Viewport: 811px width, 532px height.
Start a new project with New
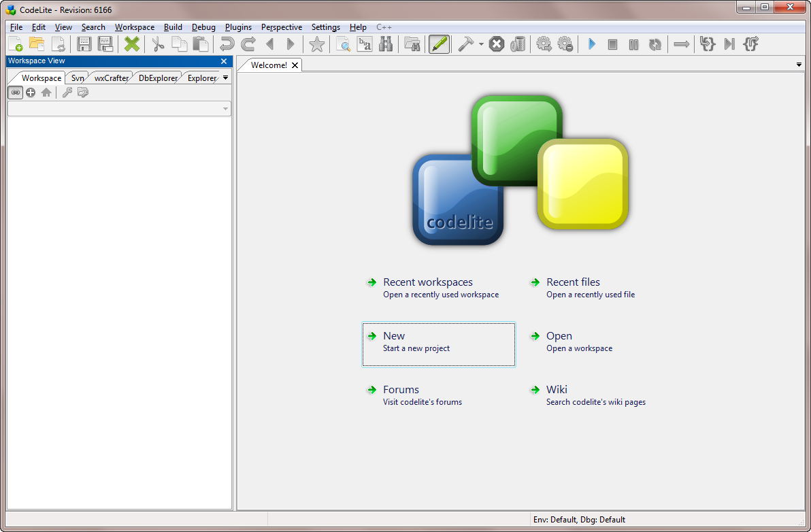click(439, 344)
